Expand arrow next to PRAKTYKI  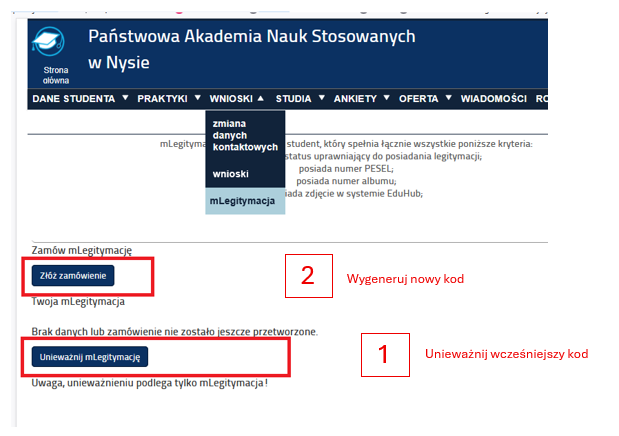(197, 98)
